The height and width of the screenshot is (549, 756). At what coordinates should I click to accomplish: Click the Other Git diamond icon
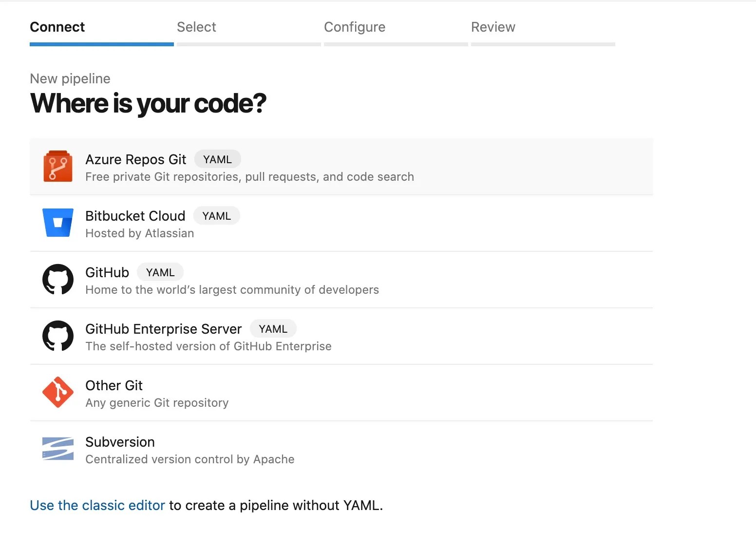click(x=58, y=392)
